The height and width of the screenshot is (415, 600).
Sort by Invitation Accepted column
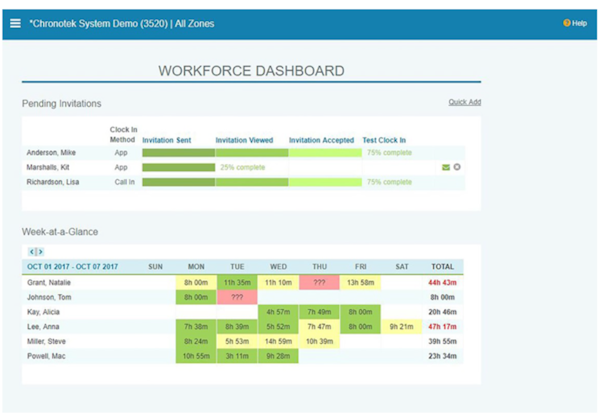coord(321,140)
